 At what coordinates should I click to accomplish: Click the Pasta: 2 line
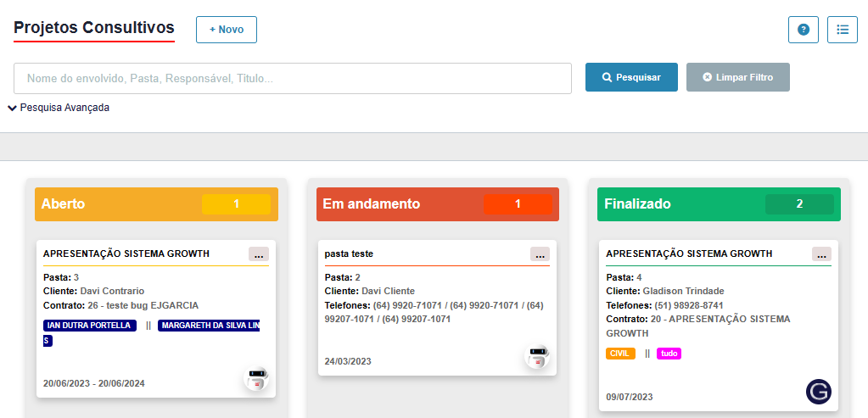342,277
